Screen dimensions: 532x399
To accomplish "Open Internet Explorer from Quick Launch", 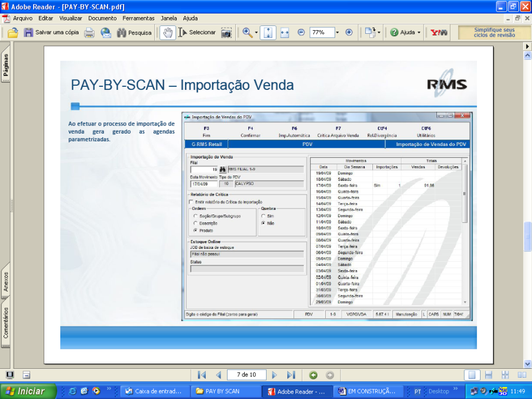I will pos(72,391).
